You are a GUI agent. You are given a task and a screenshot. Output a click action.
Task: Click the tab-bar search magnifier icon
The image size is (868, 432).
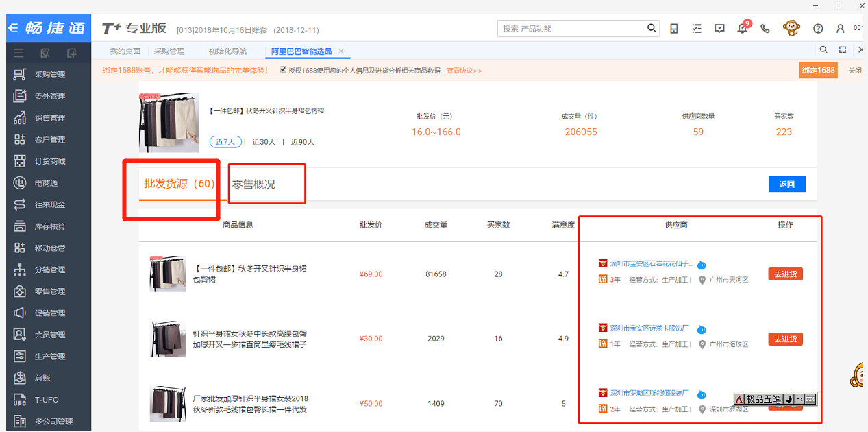click(x=824, y=50)
